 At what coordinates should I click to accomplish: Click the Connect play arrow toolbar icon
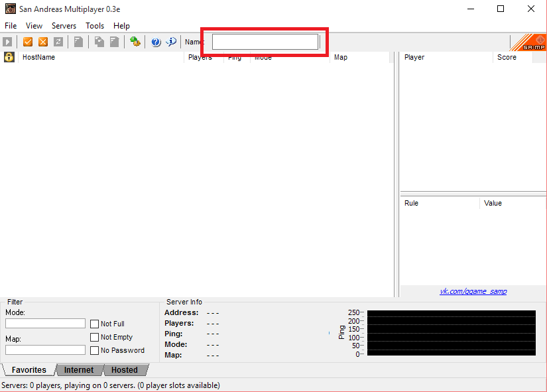pos(7,42)
